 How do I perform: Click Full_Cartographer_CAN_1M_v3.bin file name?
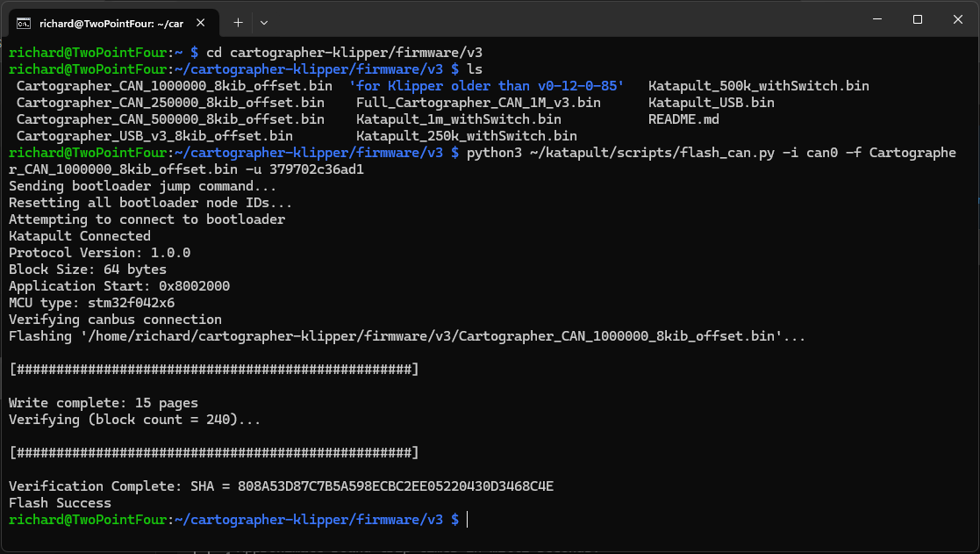click(478, 103)
